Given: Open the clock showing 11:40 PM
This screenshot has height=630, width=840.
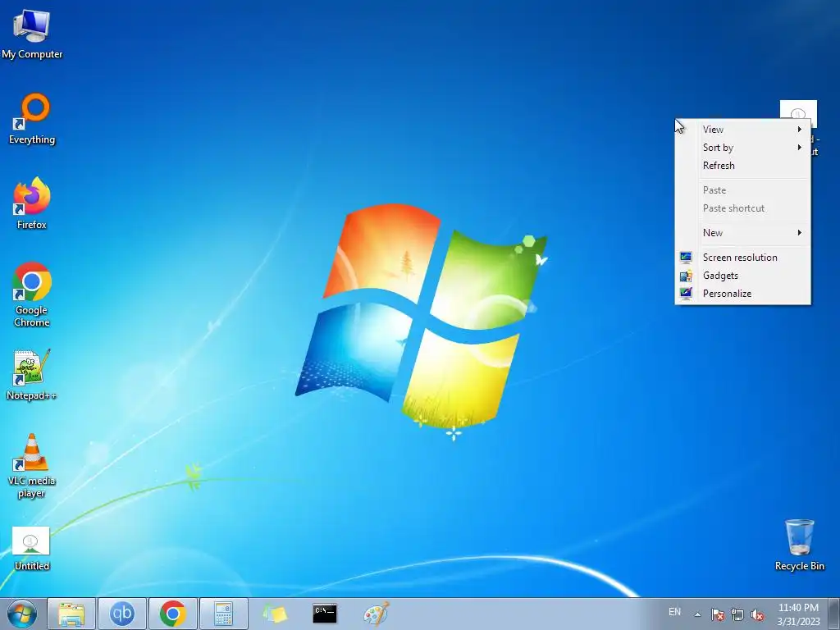Looking at the screenshot, I should [x=798, y=614].
